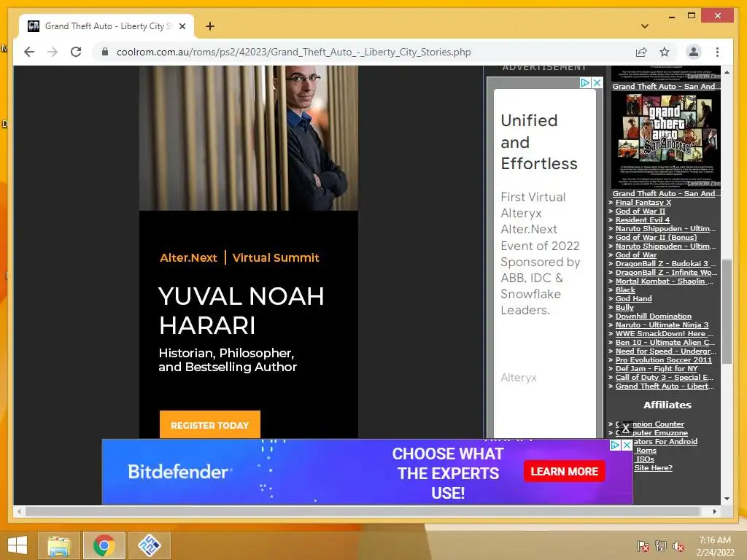Image resolution: width=747 pixels, height=560 pixels.
Task: Click horizontal scrollbar right arrow
Action: [714, 511]
